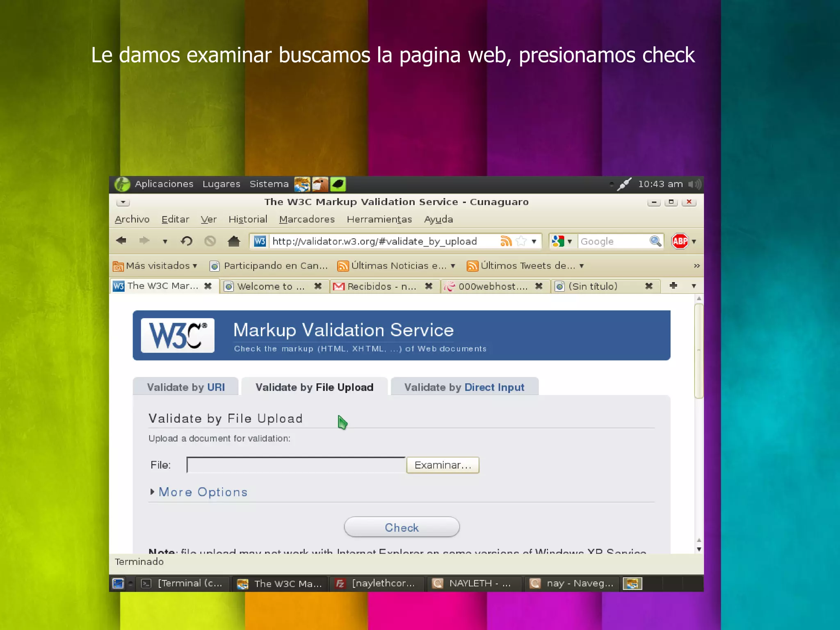This screenshot has width=840, height=630.
Task: Open the Sistema menu
Action: click(x=269, y=184)
